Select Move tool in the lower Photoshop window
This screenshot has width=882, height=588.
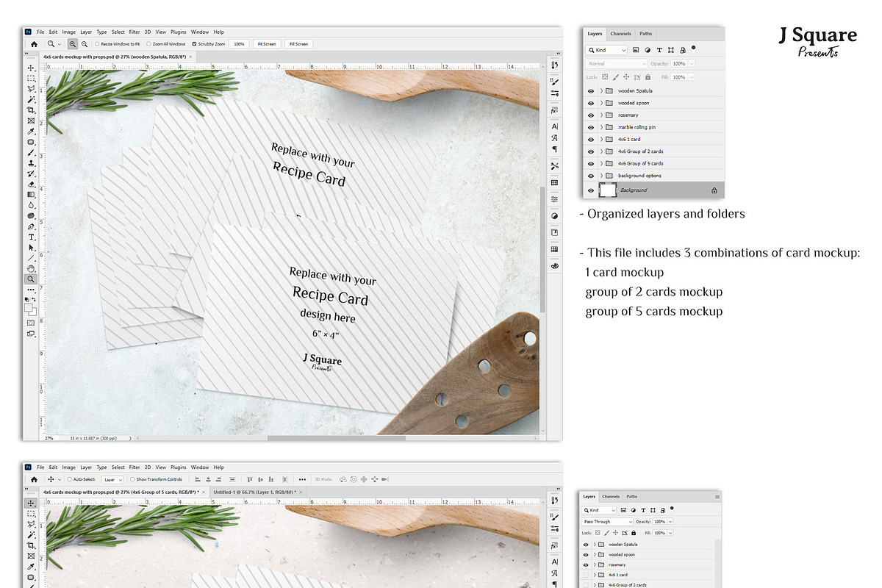(32, 503)
